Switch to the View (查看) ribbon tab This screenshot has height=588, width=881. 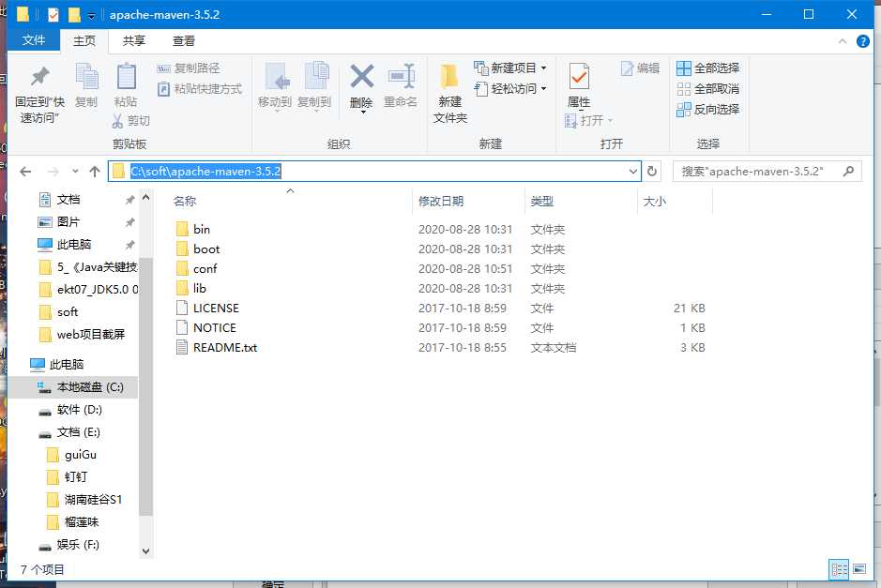183,40
